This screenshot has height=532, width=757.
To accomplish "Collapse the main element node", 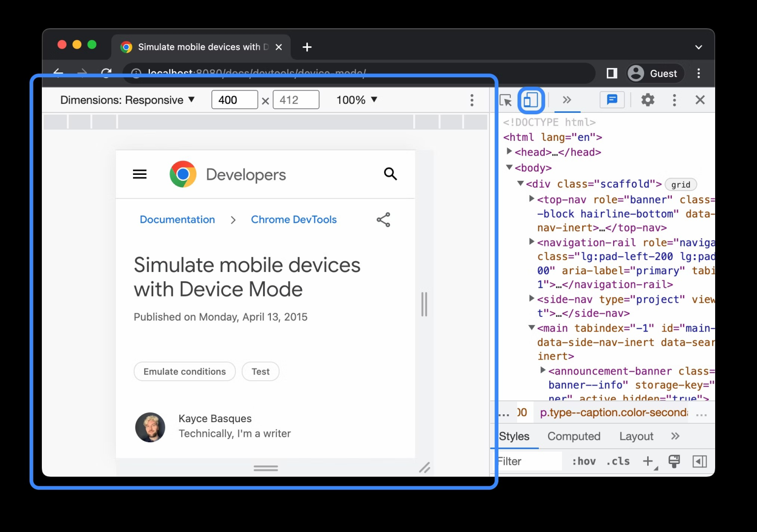I will pyautogui.click(x=531, y=328).
